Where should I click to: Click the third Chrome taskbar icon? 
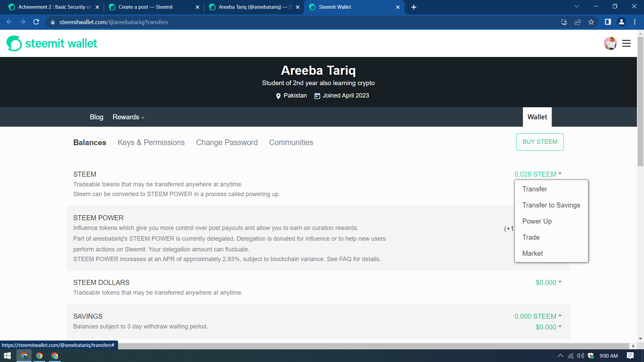[x=55, y=356]
